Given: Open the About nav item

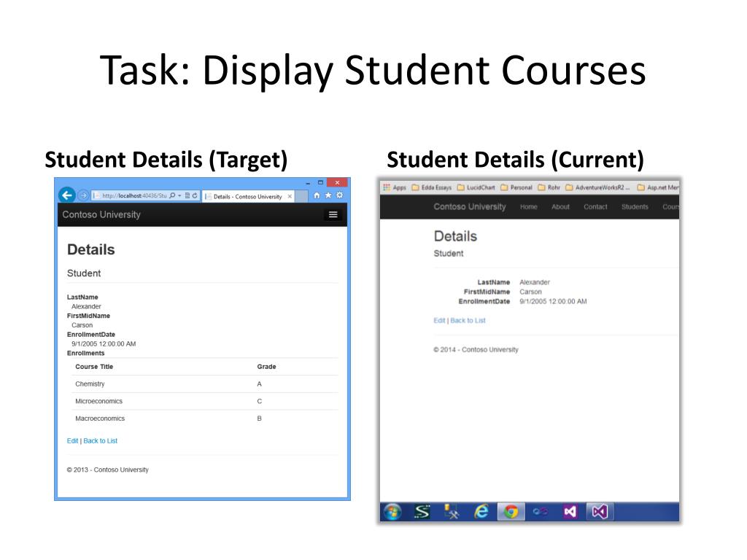Looking at the screenshot, I should [561, 206].
